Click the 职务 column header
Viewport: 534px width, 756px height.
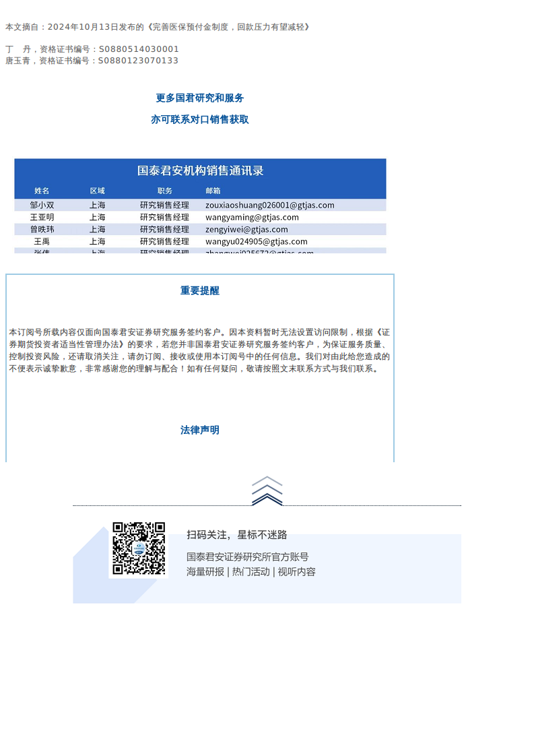pos(165,191)
